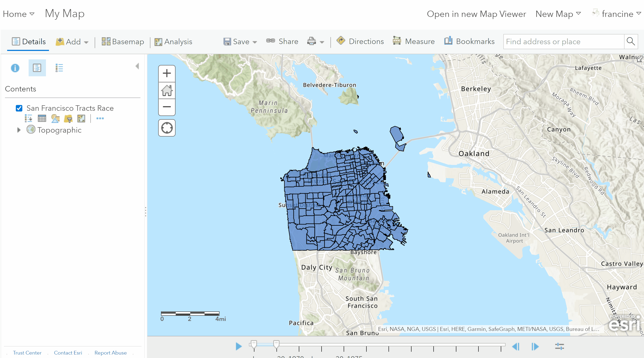Click the map zoom in plus button
This screenshot has width=644, height=358.
(167, 73)
